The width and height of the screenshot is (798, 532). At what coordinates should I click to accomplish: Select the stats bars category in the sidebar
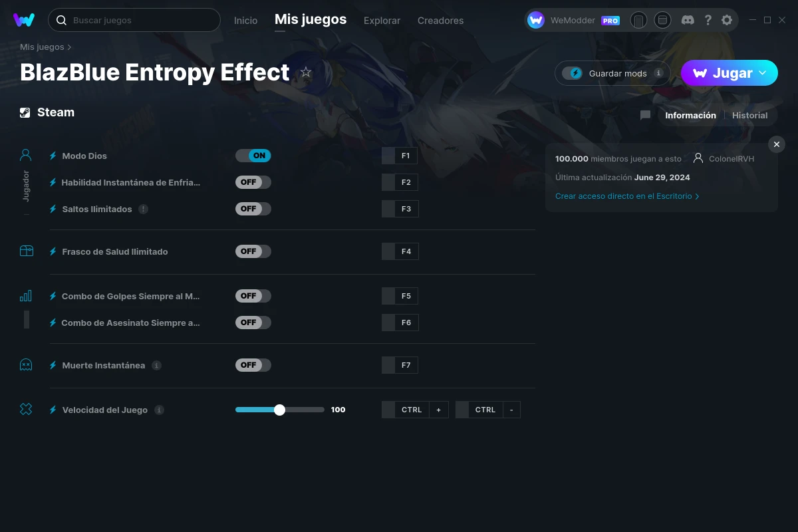[x=27, y=295]
